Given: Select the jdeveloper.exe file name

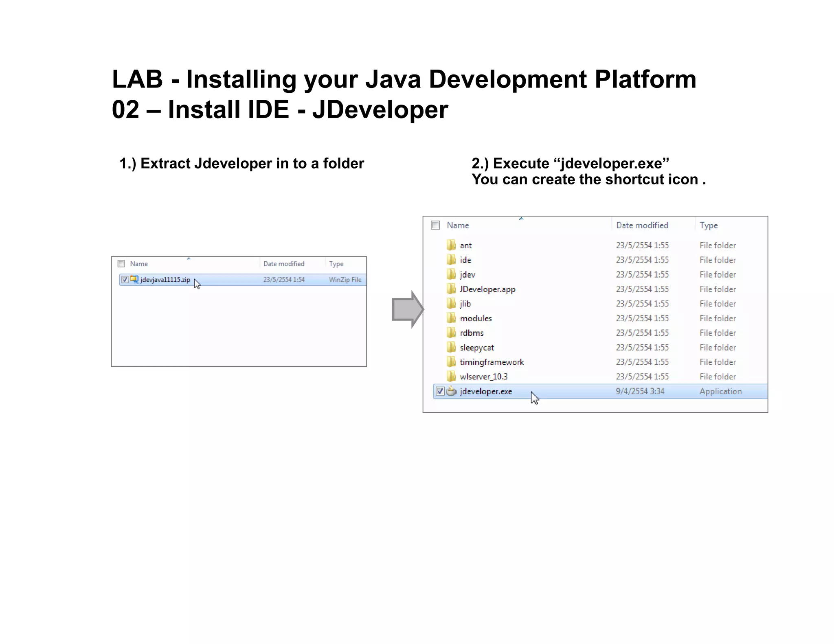Looking at the screenshot, I should (486, 392).
